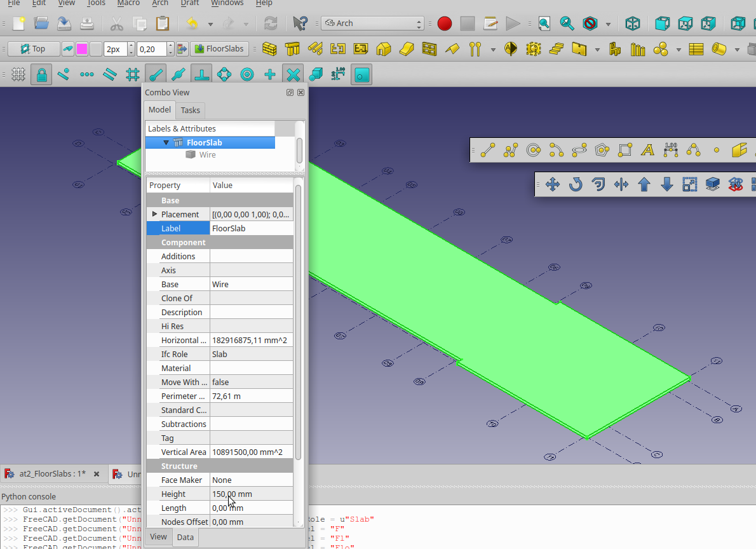This screenshot has width=756, height=549.
Task: Select the Arch Space tool
Action: [533, 49]
